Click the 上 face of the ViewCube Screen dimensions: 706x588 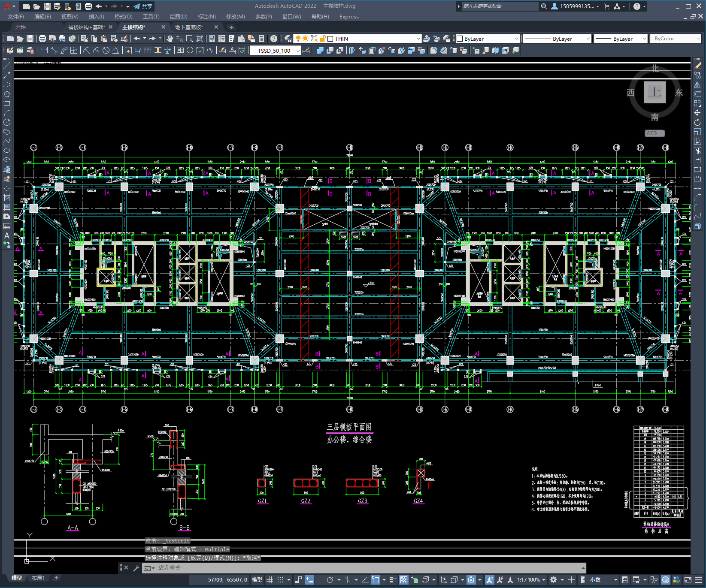(x=654, y=92)
